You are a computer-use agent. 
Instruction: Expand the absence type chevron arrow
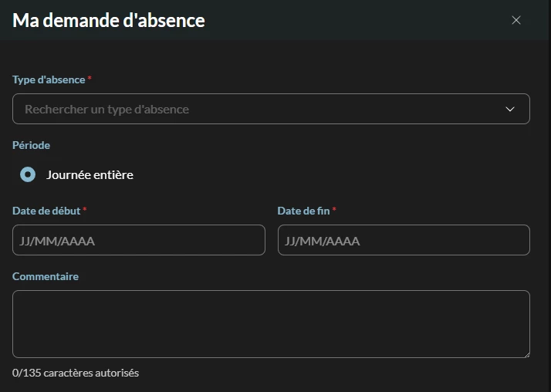click(509, 110)
